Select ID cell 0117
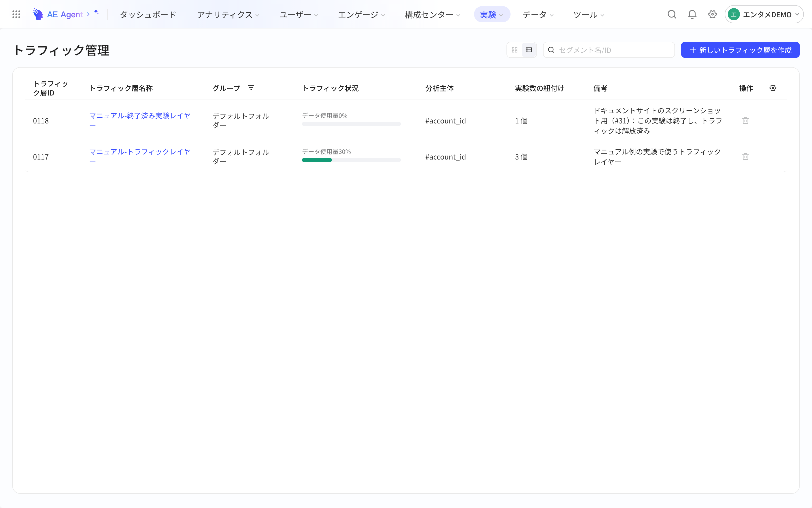Viewport: 812px width, 508px height. (x=41, y=157)
